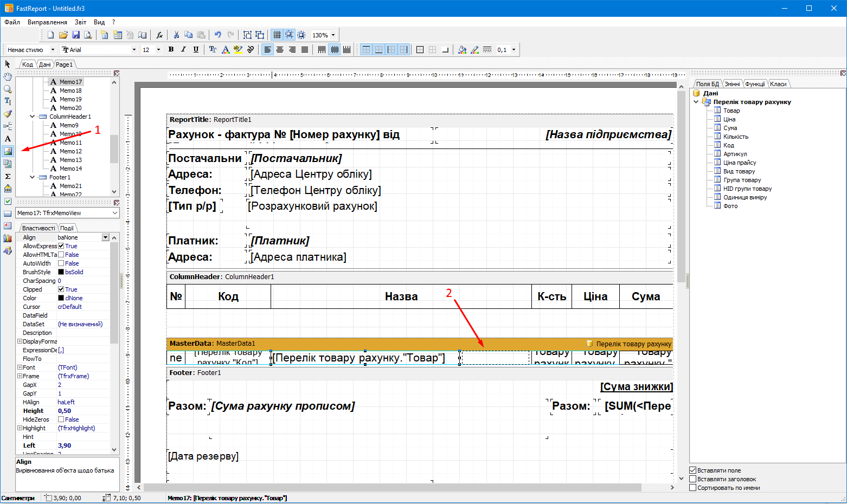This screenshot has height=504, width=847.
Task: Select the Hand pan tool
Action: tap(8, 76)
